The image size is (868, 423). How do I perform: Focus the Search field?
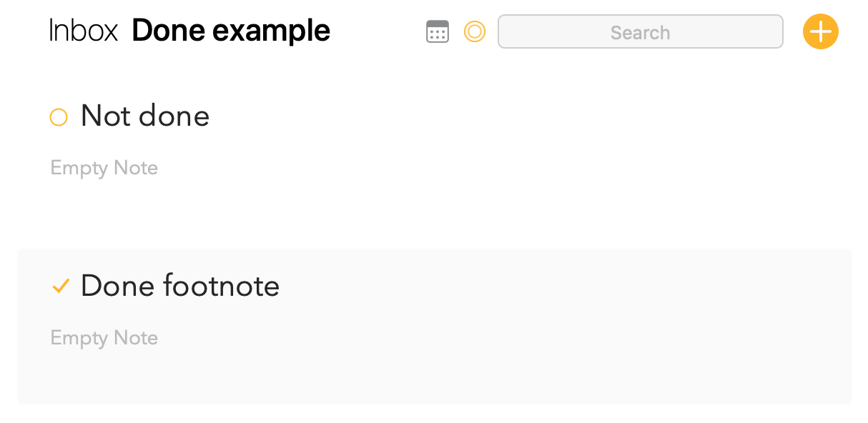641,31
